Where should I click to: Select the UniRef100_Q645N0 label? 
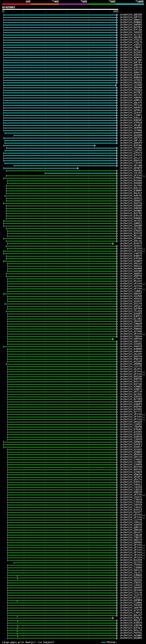click(x=131, y=128)
